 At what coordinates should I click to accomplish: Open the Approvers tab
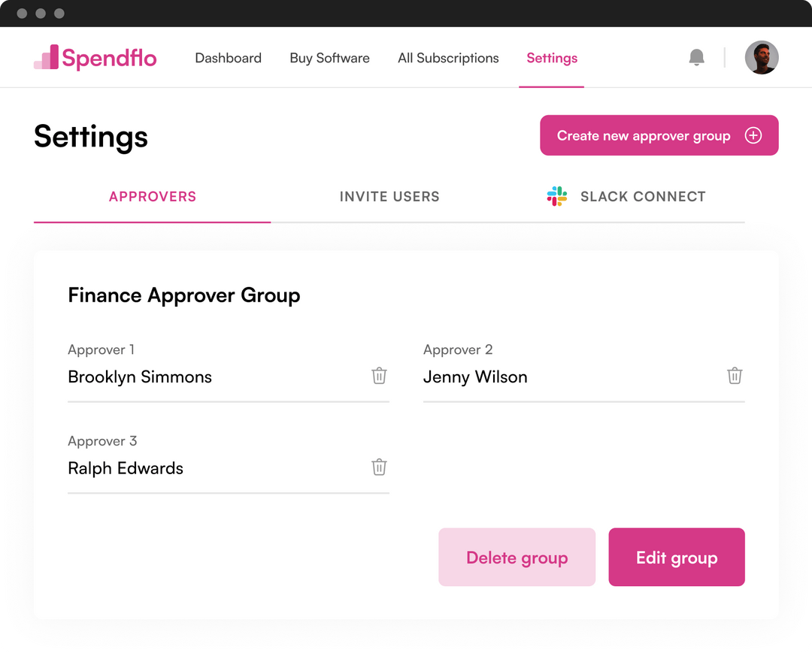pyautogui.click(x=152, y=196)
